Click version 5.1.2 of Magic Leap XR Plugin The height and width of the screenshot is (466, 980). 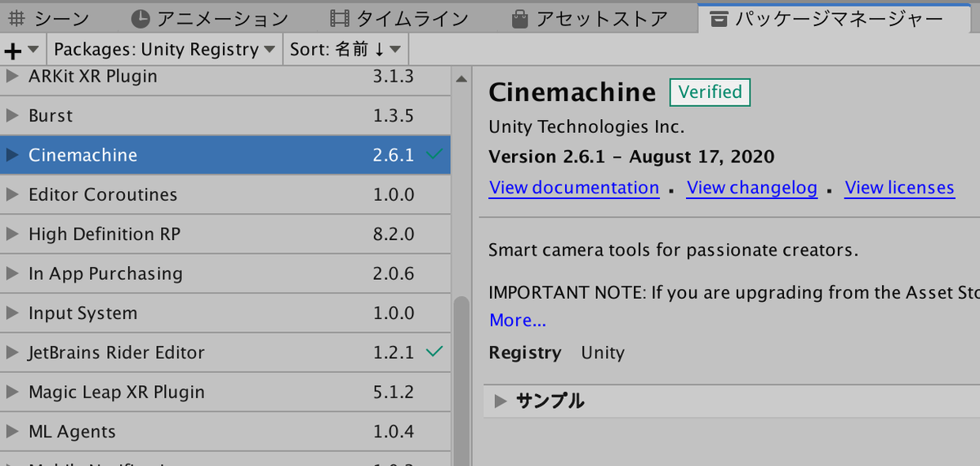tap(394, 392)
